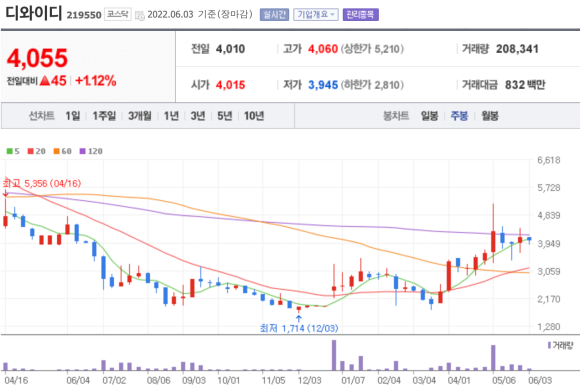Select the 3개월 line chart tab
Viewport: 580px width, 392px height.
click(139, 116)
